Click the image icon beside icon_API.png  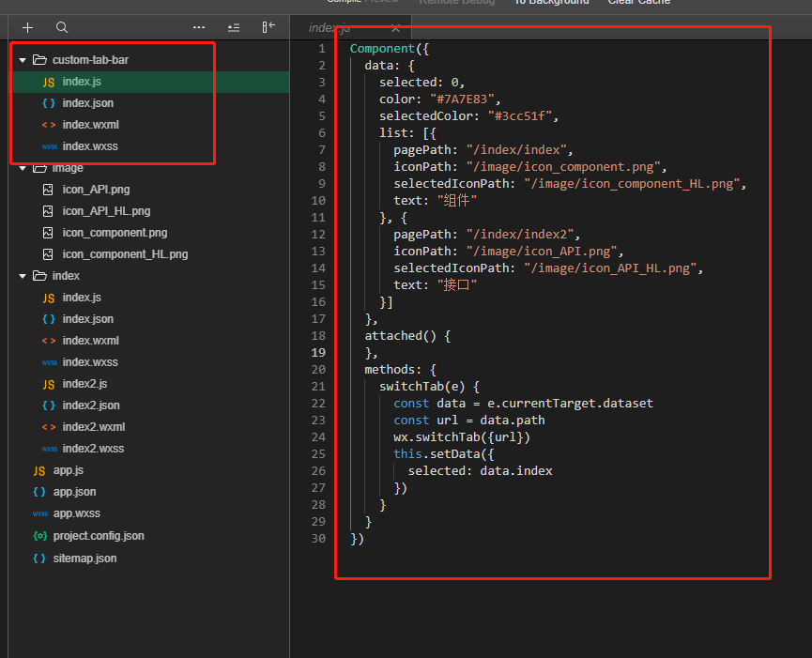(x=48, y=190)
